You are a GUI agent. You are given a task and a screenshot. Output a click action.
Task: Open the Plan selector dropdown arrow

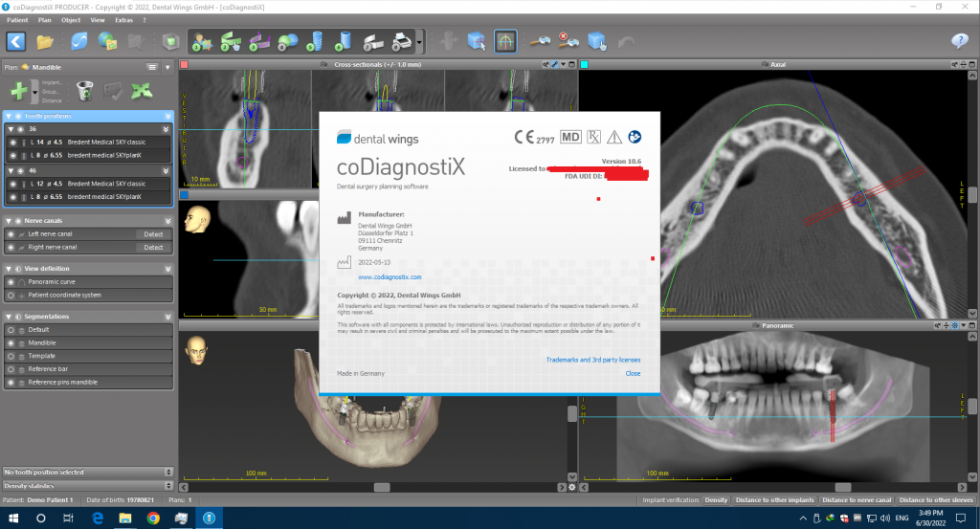[x=168, y=67]
